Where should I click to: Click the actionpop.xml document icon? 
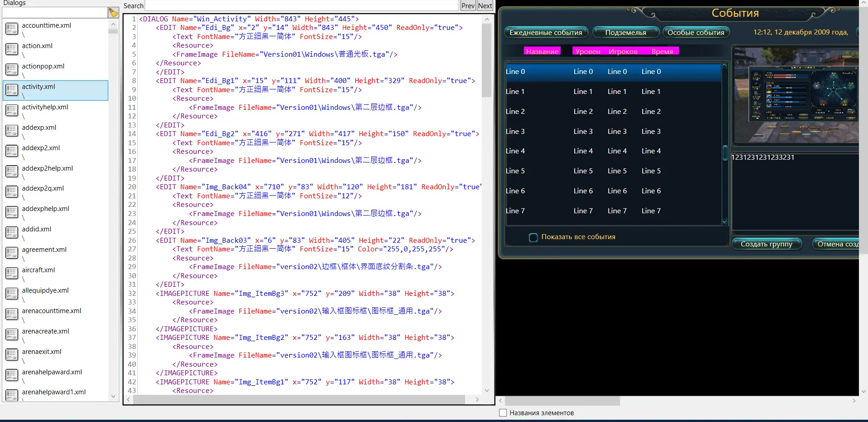tap(12, 69)
